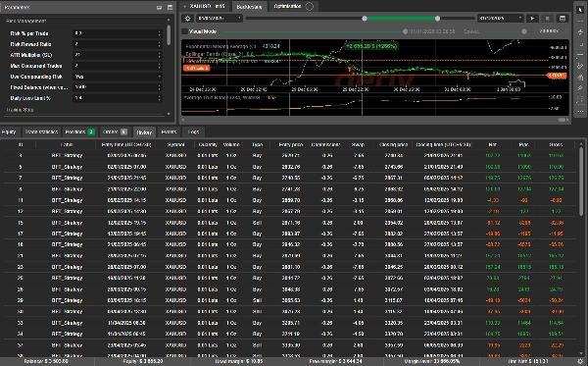Adjust the Max Concurrent Trades stepper
The image size is (588, 366).
point(160,66)
